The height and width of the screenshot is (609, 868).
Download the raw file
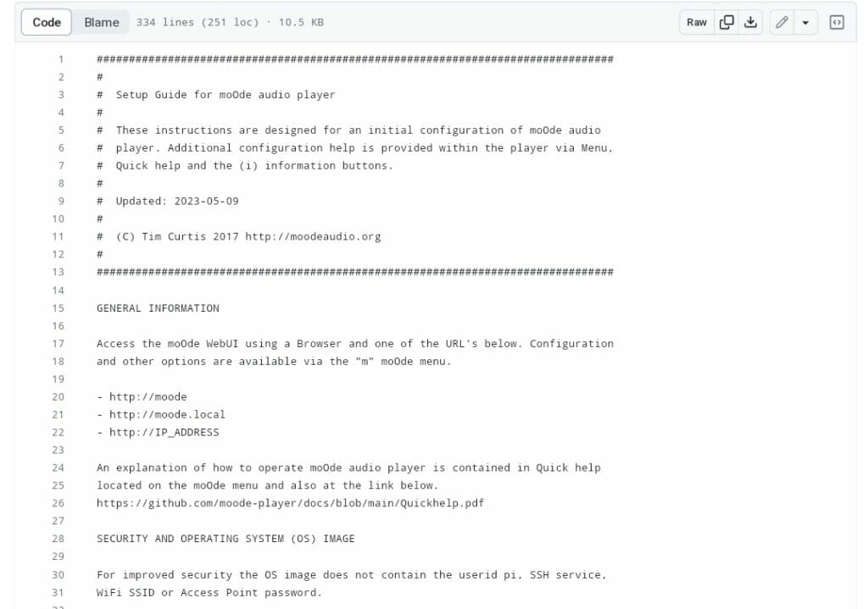[751, 22]
